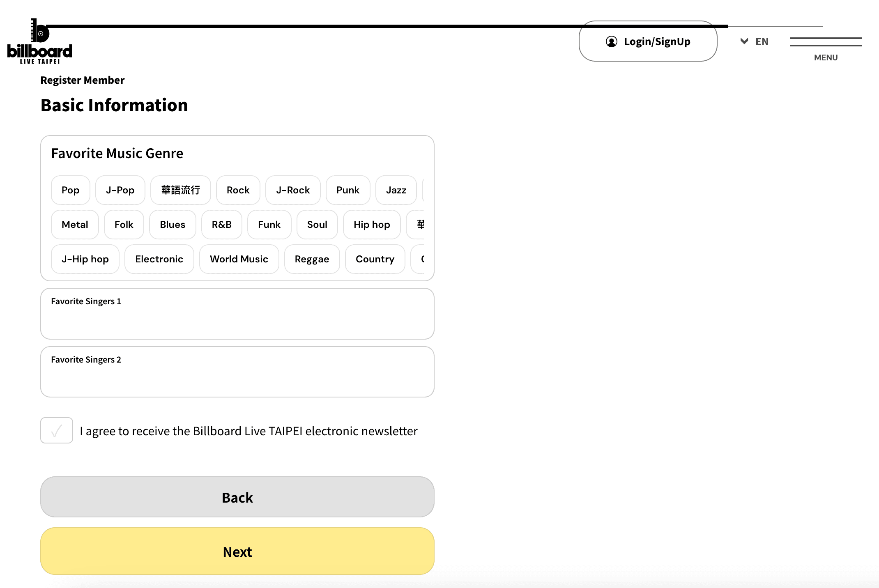Toggle the J-Pop genre tag
This screenshot has width=879, height=588.
(x=120, y=190)
